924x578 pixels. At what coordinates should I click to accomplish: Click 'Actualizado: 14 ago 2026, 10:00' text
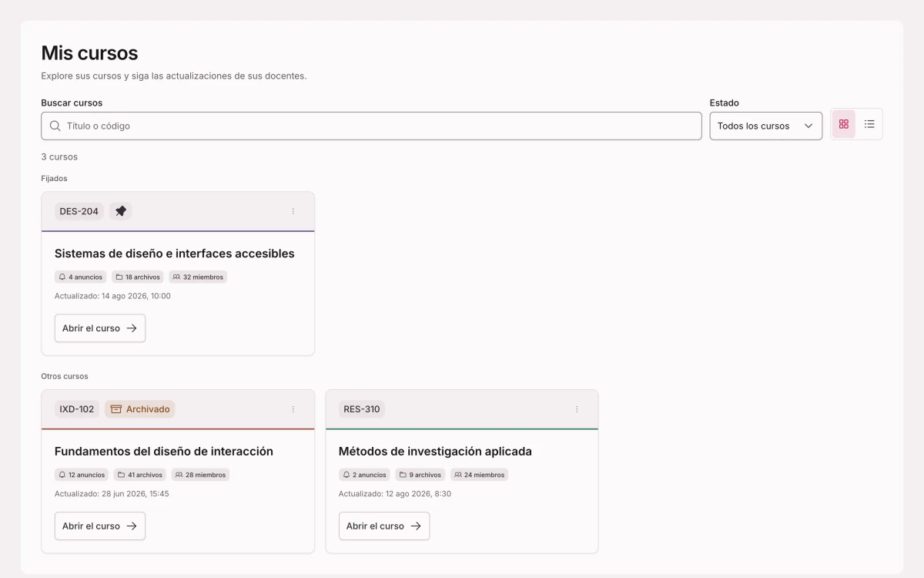pos(112,296)
